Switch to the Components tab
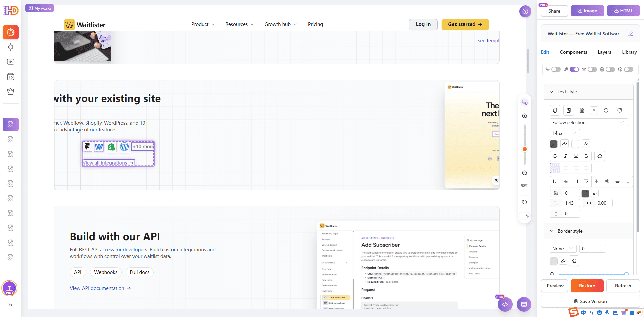The image size is (644, 317). pos(574,52)
